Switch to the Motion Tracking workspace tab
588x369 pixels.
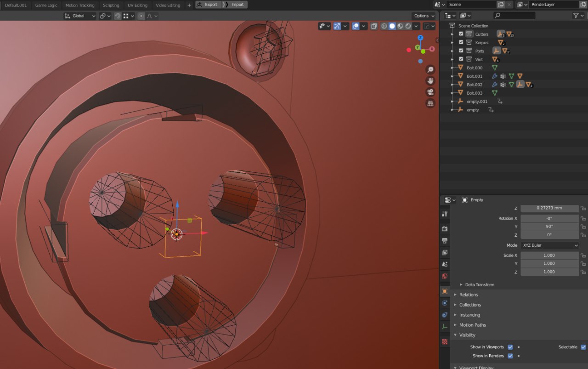(x=80, y=5)
